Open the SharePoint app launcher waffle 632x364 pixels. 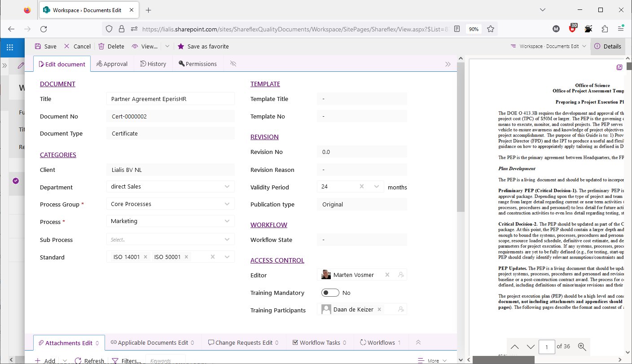click(x=10, y=47)
